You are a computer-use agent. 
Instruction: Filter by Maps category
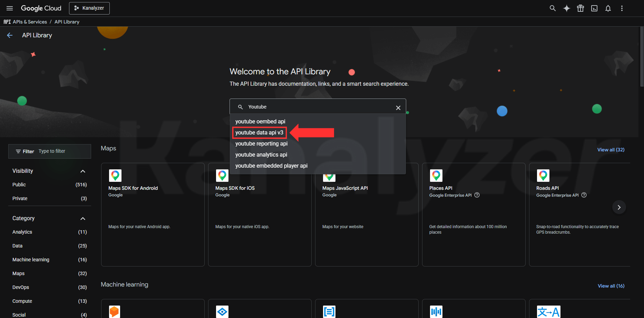click(50, 273)
